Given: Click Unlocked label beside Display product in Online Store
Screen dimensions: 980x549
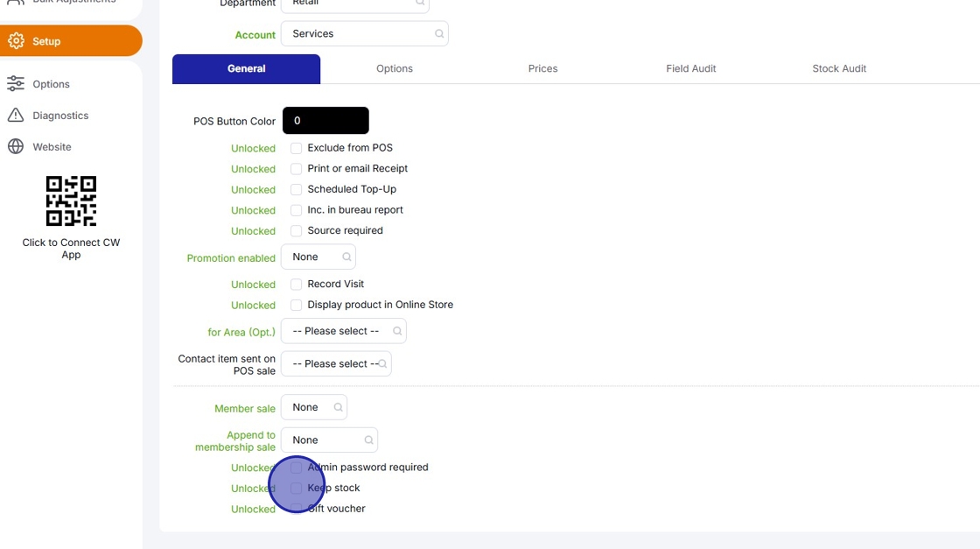Looking at the screenshot, I should (253, 305).
